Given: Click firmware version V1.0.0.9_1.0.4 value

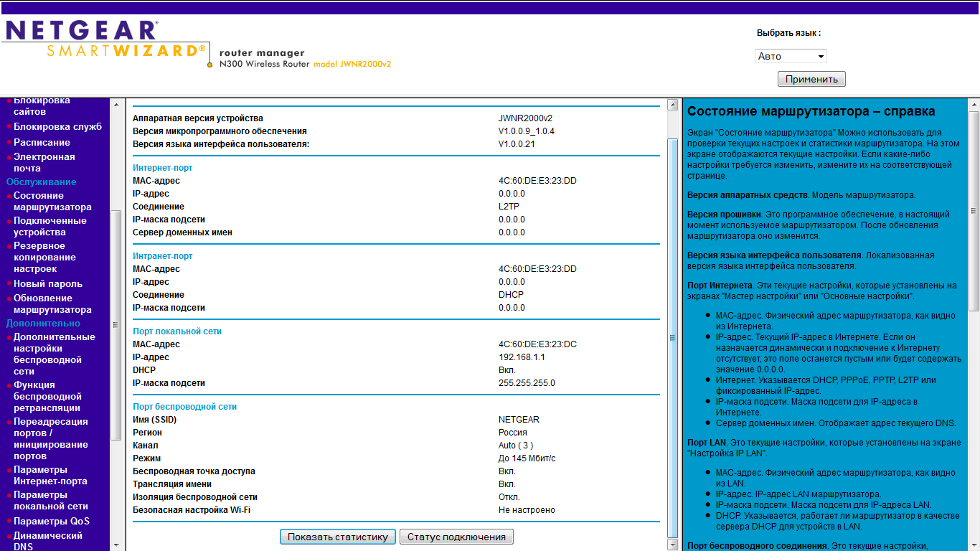Looking at the screenshot, I should coord(526,131).
